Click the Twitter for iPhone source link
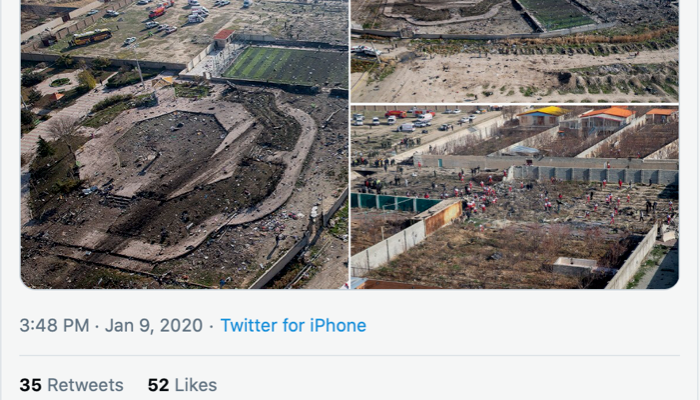This screenshot has width=700, height=400. pyautogui.click(x=293, y=325)
